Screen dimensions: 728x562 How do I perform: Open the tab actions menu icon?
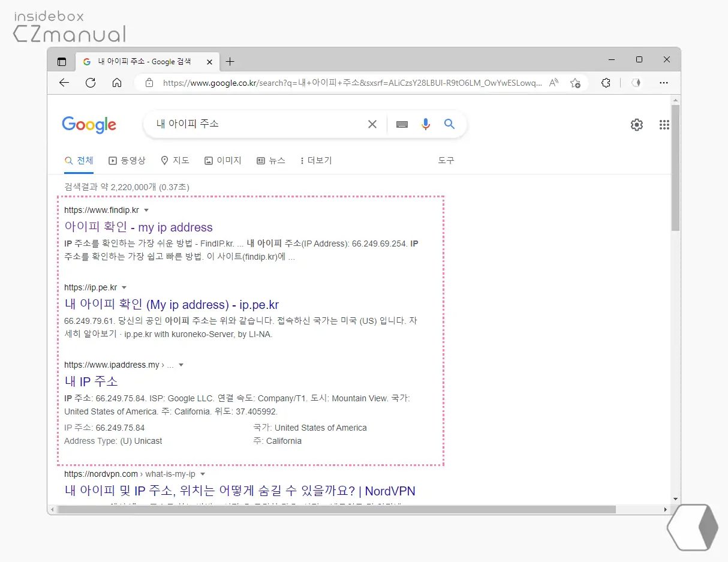(62, 62)
